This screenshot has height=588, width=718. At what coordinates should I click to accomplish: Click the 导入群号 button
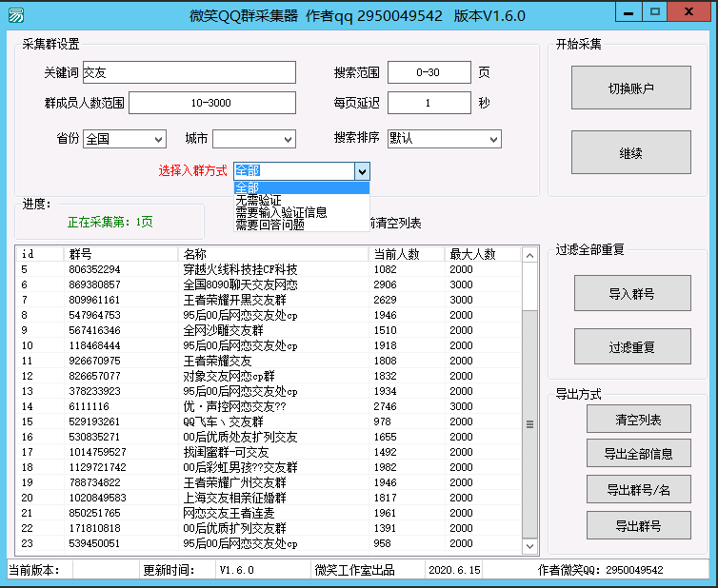click(x=632, y=293)
